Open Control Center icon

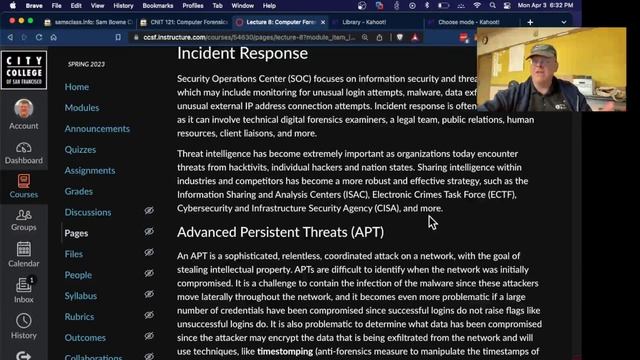(x=507, y=6)
